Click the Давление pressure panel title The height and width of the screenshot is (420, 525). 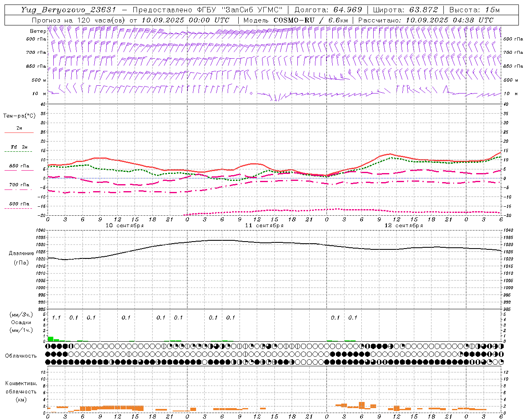click(21, 253)
